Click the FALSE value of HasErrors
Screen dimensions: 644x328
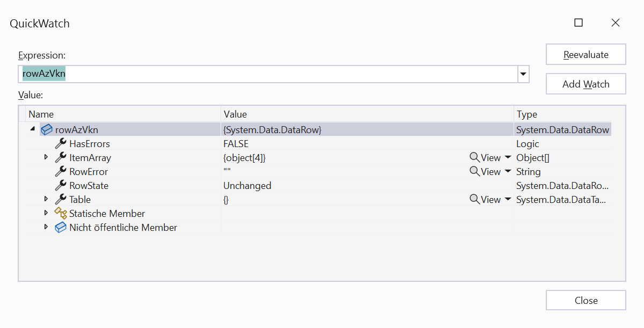click(236, 143)
